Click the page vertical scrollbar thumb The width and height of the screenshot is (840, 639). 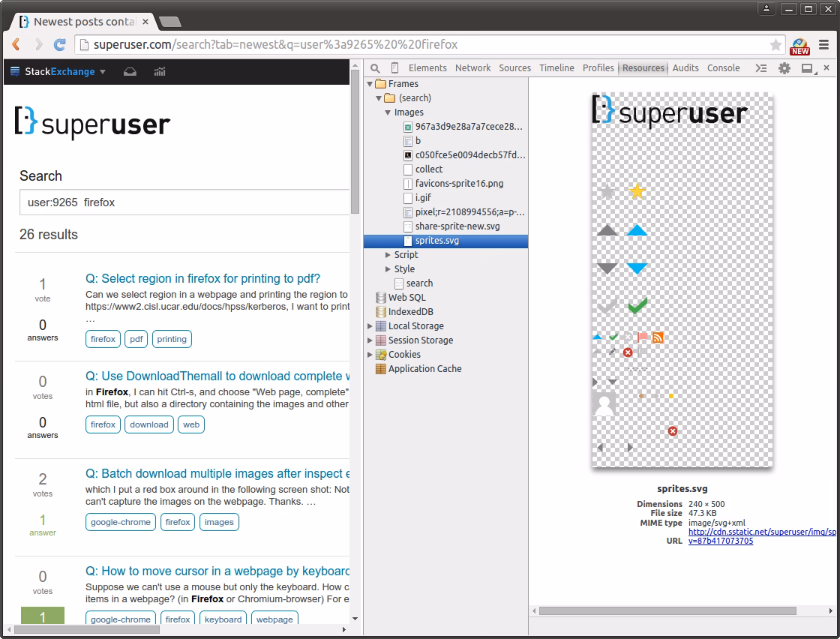pos(355,142)
